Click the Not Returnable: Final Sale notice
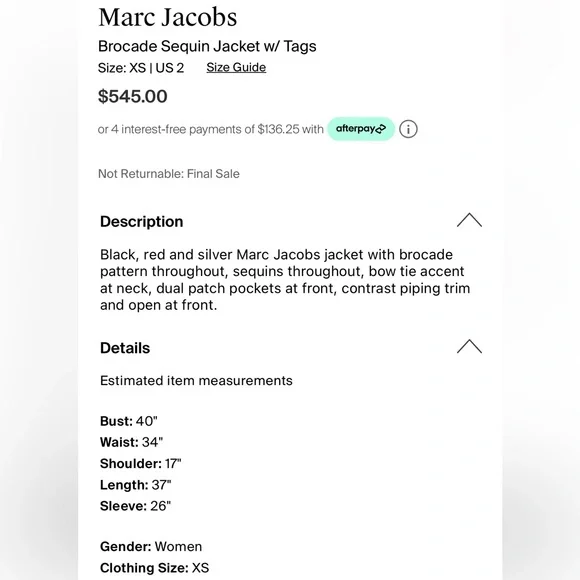Image resolution: width=580 pixels, height=580 pixels. point(169,174)
